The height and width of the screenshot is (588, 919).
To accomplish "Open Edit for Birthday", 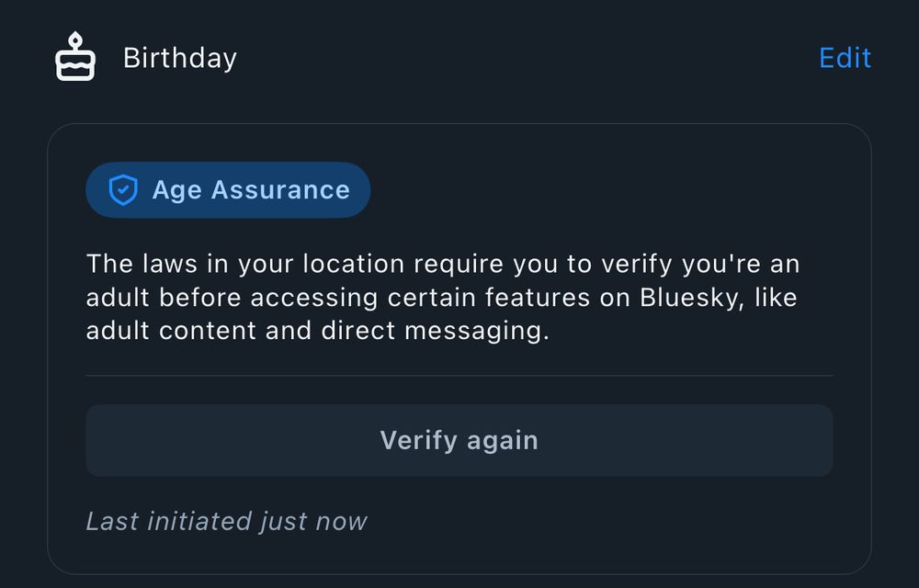I will click(845, 58).
